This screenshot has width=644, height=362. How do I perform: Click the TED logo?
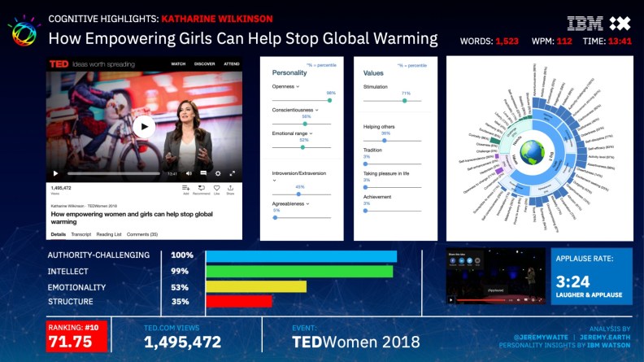(59, 63)
